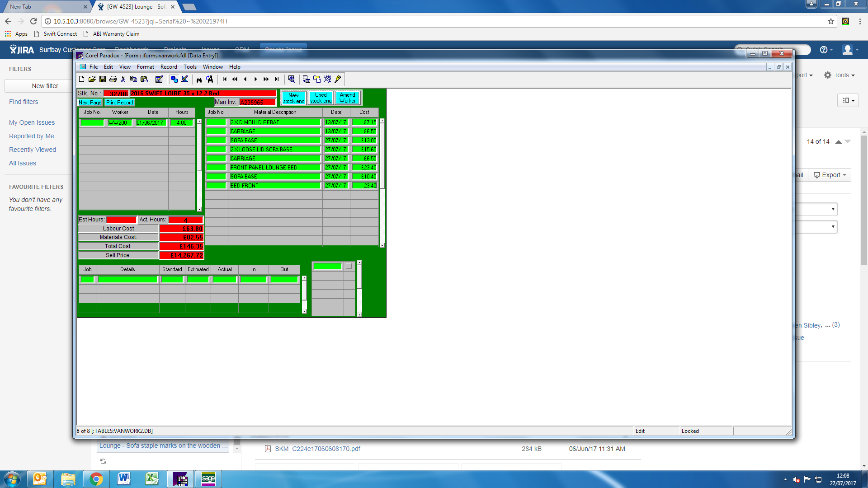Screen dimensions: 868x488
Task: Click Man Inv red input field
Action: point(257,102)
